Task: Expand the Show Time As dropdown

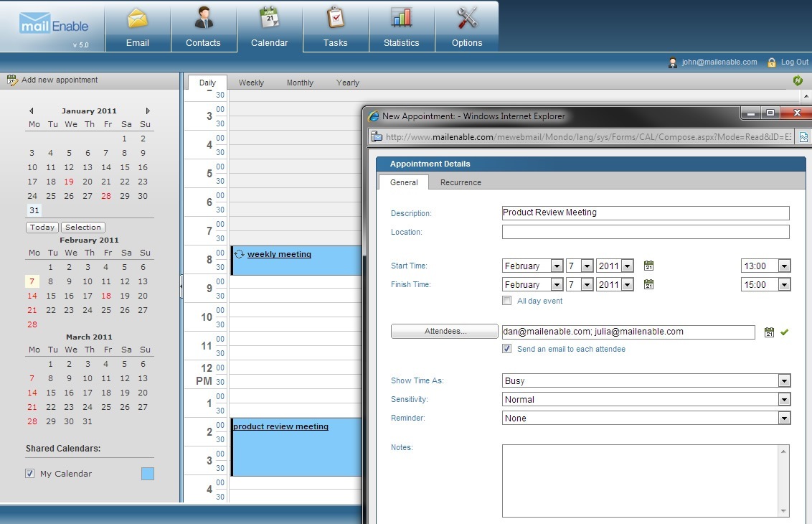Action: (x=784, y=381)
